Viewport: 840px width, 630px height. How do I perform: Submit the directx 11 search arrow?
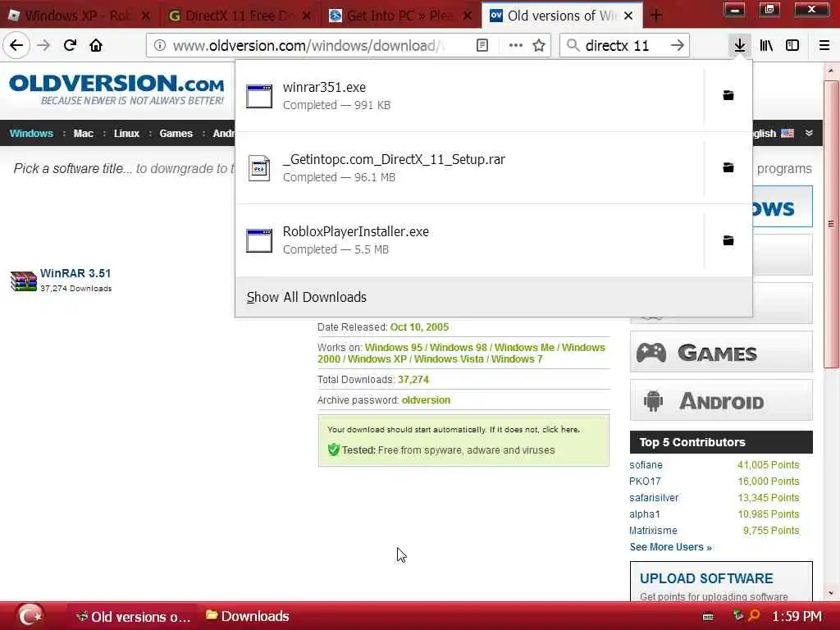coord(677,46)
